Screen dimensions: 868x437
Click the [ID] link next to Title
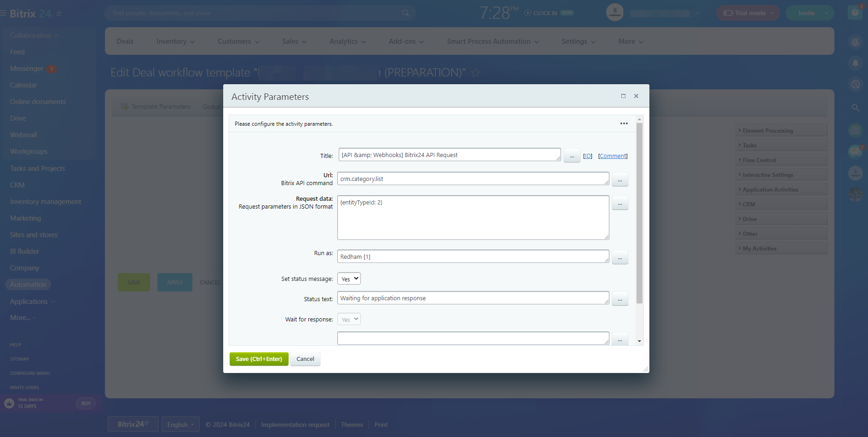click(x=587, y=156)
